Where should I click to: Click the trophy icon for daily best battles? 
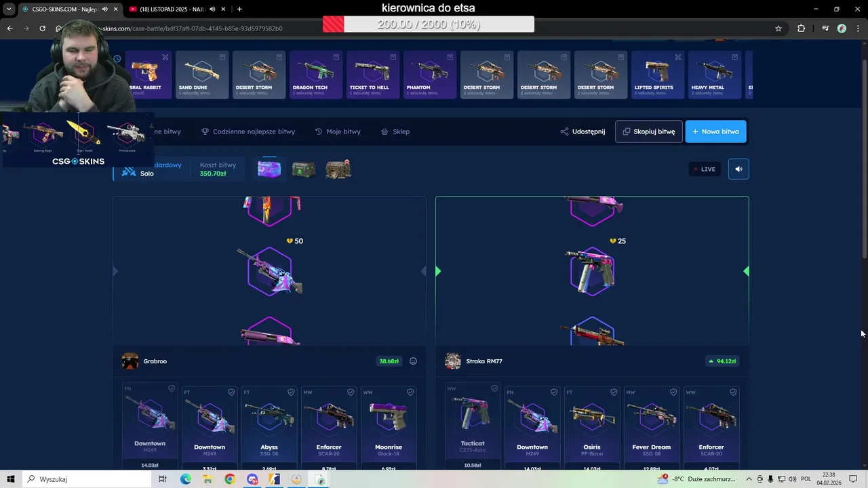coord(205,131)
